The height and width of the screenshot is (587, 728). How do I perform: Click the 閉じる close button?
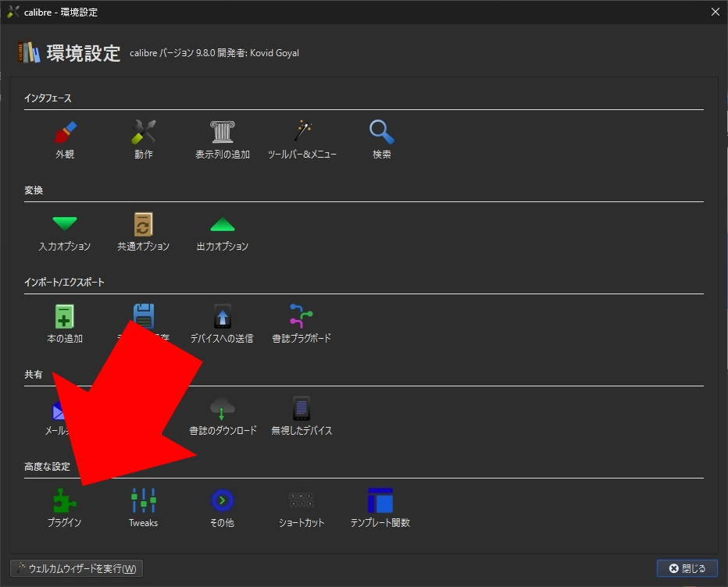(687, 568)
